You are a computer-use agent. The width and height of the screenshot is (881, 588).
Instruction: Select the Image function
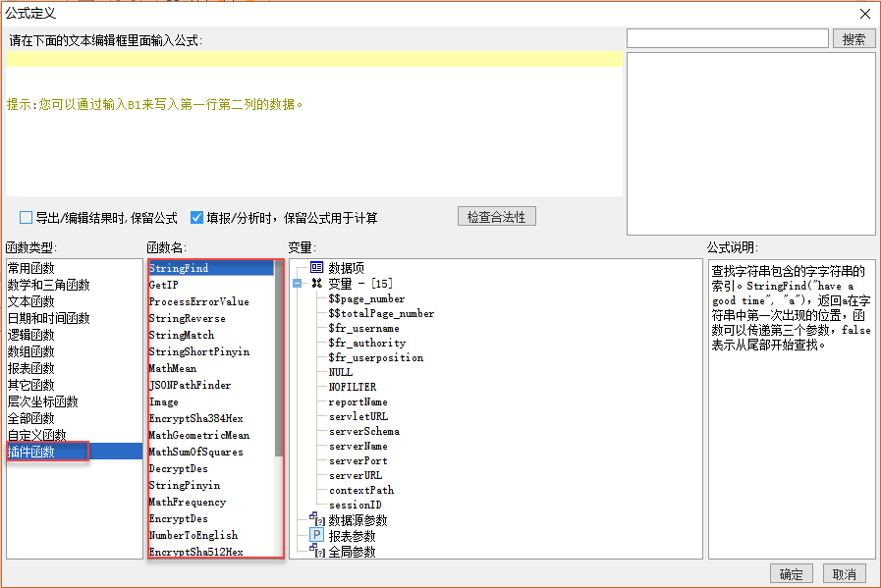(x=211, y=401)
